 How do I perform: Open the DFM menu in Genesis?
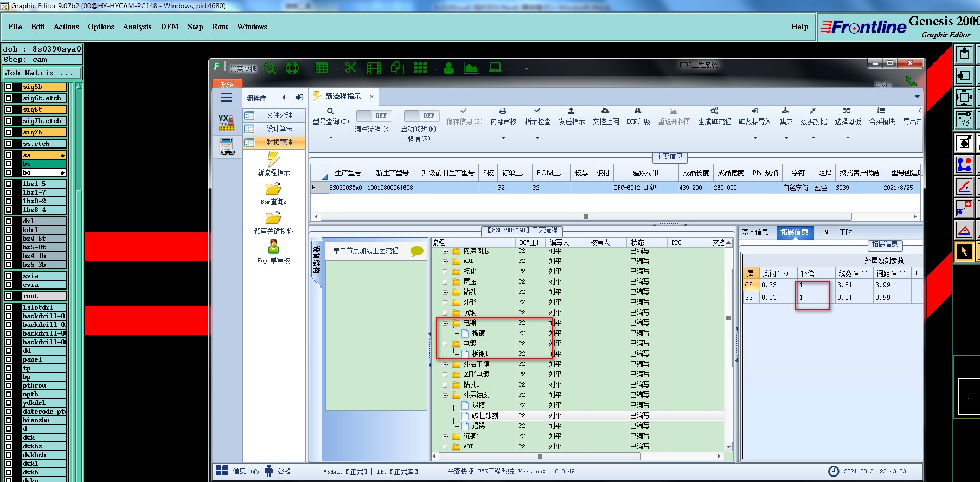(170, 27)
